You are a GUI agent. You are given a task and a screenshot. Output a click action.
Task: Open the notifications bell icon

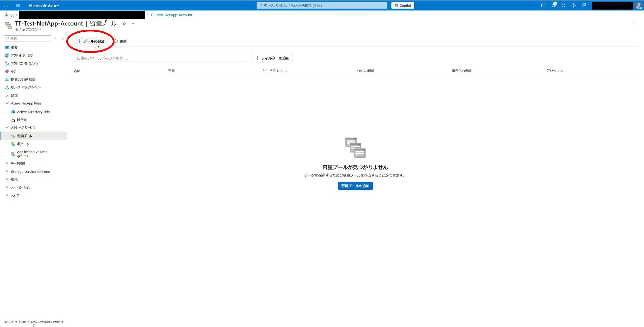pyautogui.click(x=553, y=6)
